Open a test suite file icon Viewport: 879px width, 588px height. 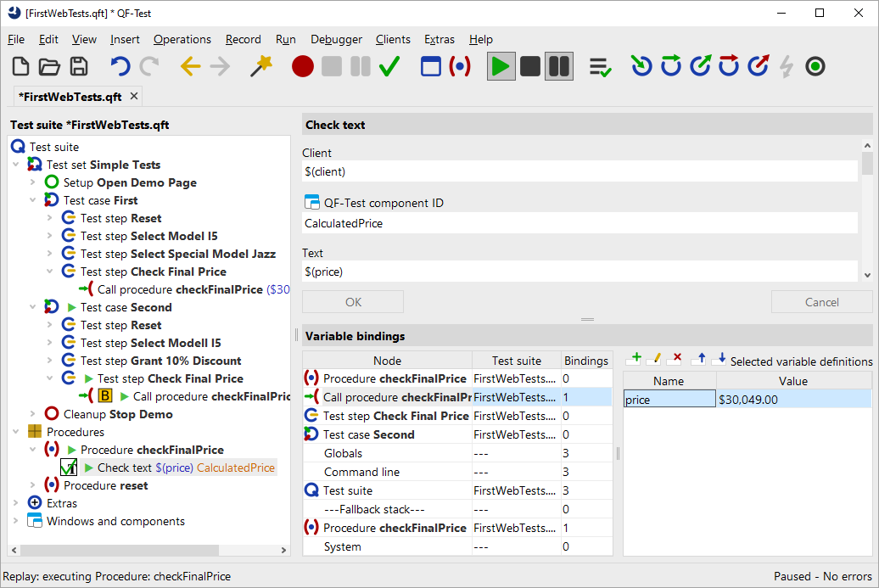click(49, 66)
